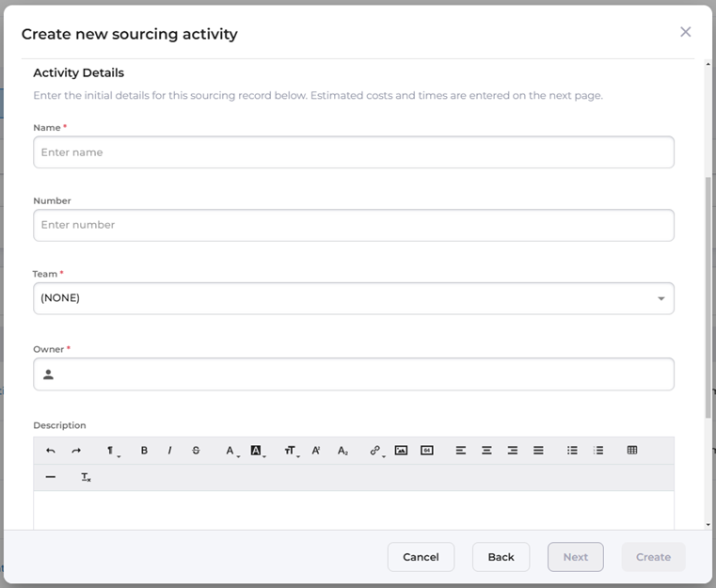Insert a horizontal rule line
Viewport: 716px width, 588px height.
(x=51, y=477)
